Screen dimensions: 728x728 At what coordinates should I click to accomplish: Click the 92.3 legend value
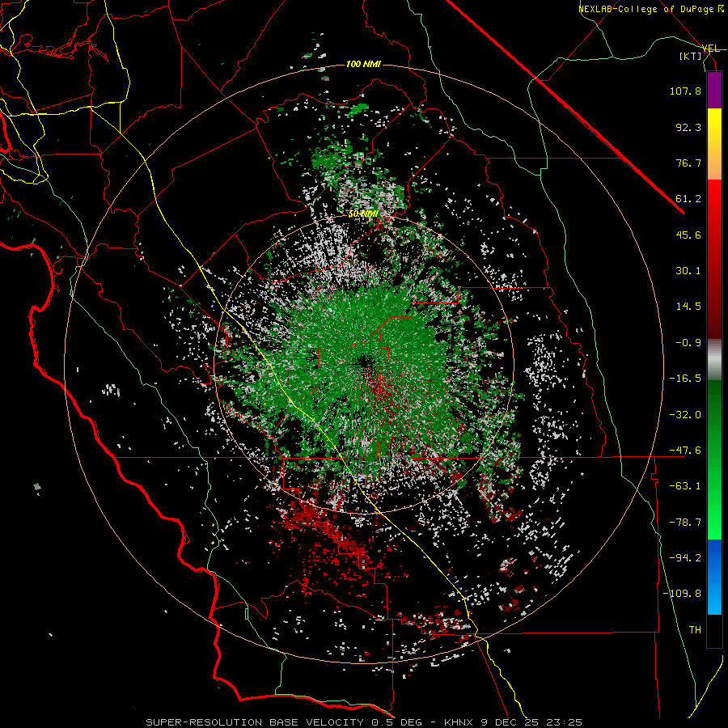tap(688, 127)
